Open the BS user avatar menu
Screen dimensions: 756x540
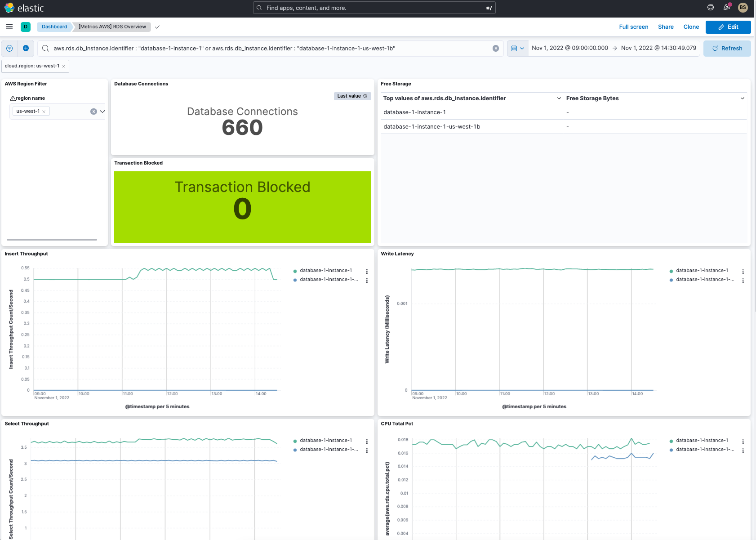coord(743,7)
